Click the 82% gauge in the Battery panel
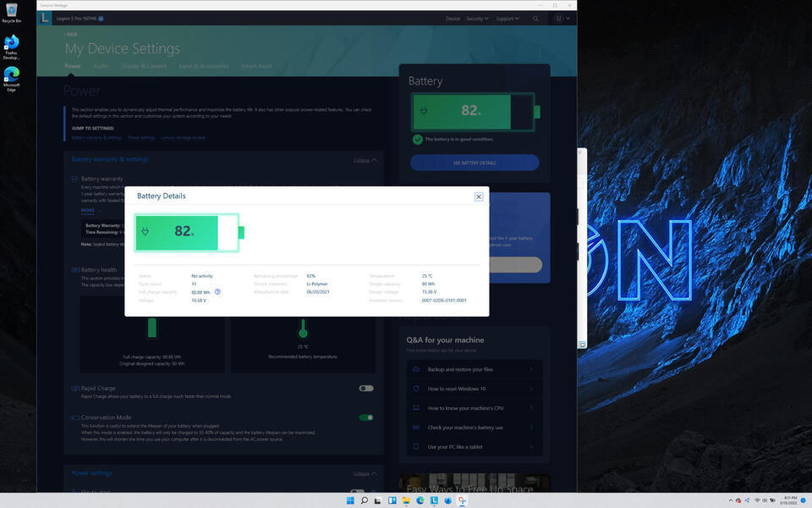Image resolution: width=812 pixels, height=508 pixels. click(x=475, y=112)
